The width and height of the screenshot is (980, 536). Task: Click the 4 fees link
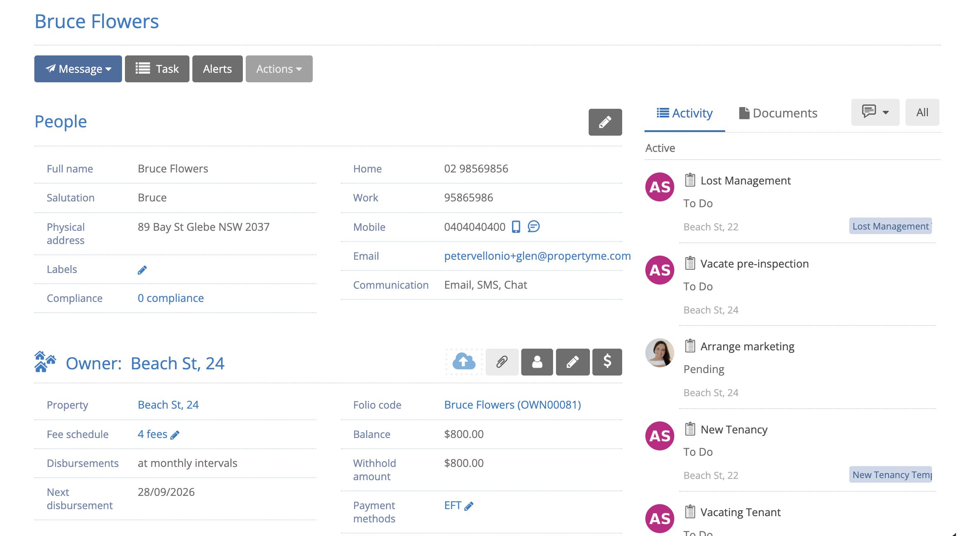tap(152, 434)
